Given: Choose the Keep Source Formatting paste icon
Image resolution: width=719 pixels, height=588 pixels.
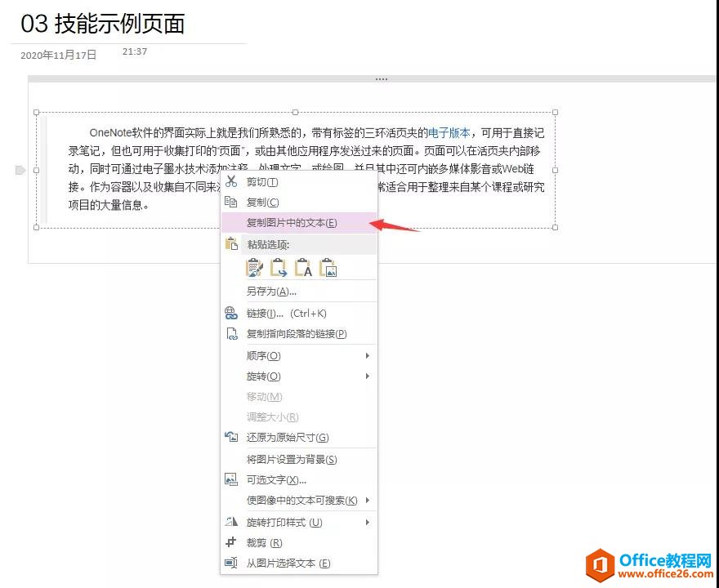Looking at the screenshot, I should tap(254, 268).
